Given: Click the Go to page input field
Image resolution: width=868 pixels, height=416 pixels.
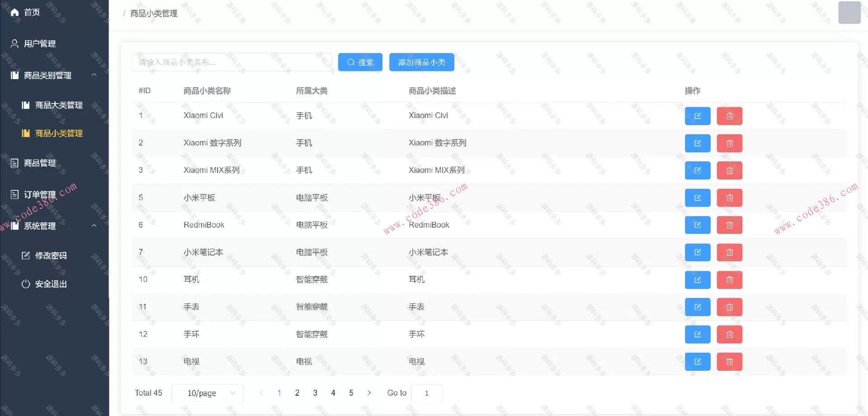Looking at the screenshot, I should tap(426, 392).
